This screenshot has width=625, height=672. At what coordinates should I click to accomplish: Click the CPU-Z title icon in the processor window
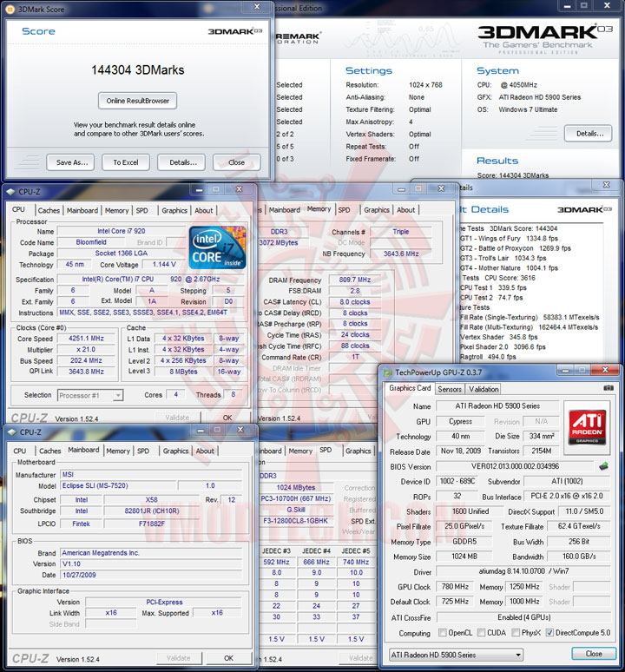tap(11, 192)
